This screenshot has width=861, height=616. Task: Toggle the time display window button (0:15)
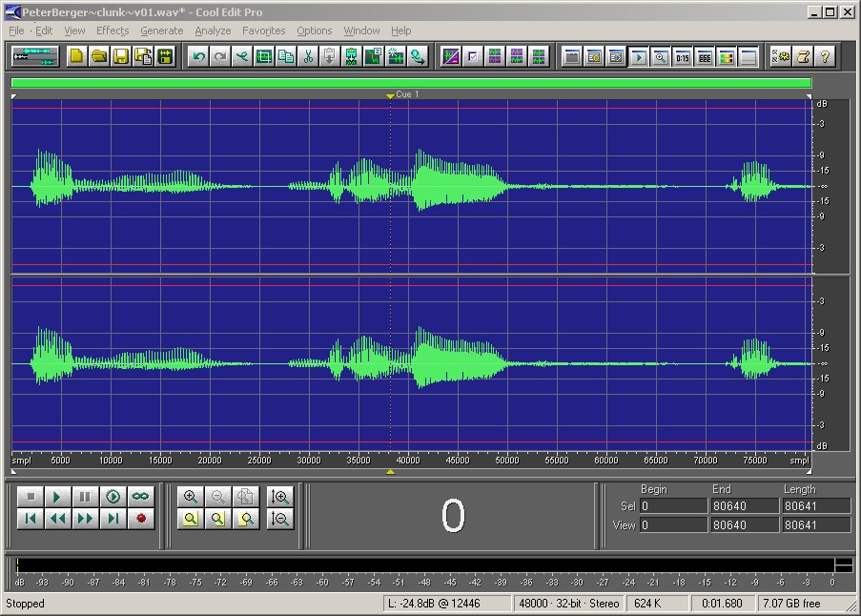coord(683,56)
